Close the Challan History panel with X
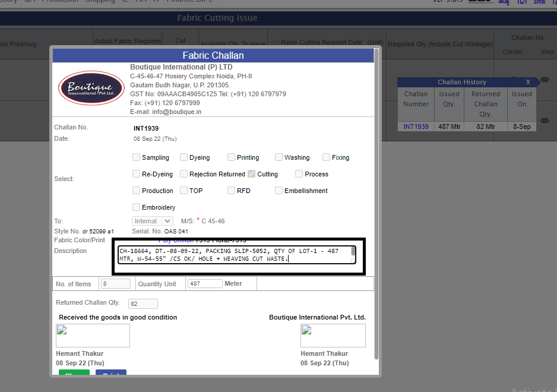This screenshot has width=557, height=392. tap(528, 82)
